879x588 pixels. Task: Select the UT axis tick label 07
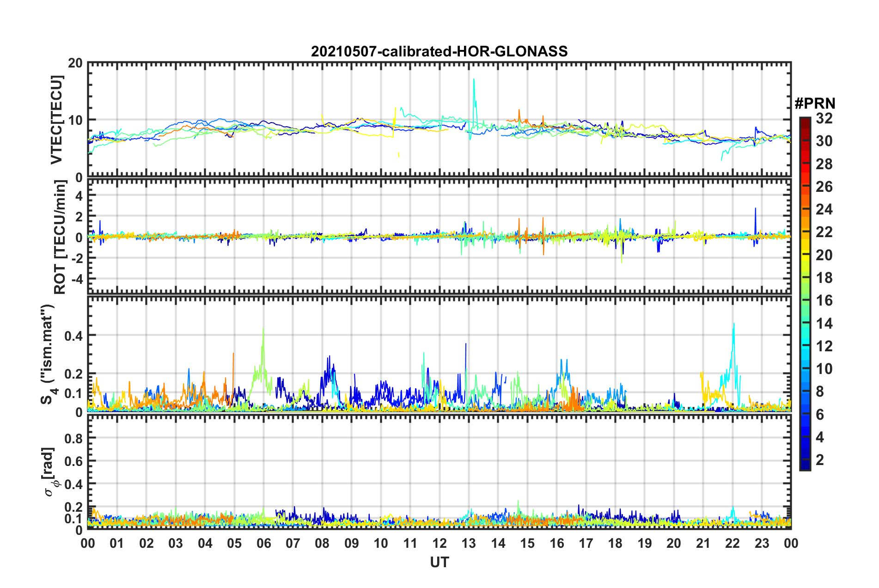pyautogui.click(x=293, y=543)
